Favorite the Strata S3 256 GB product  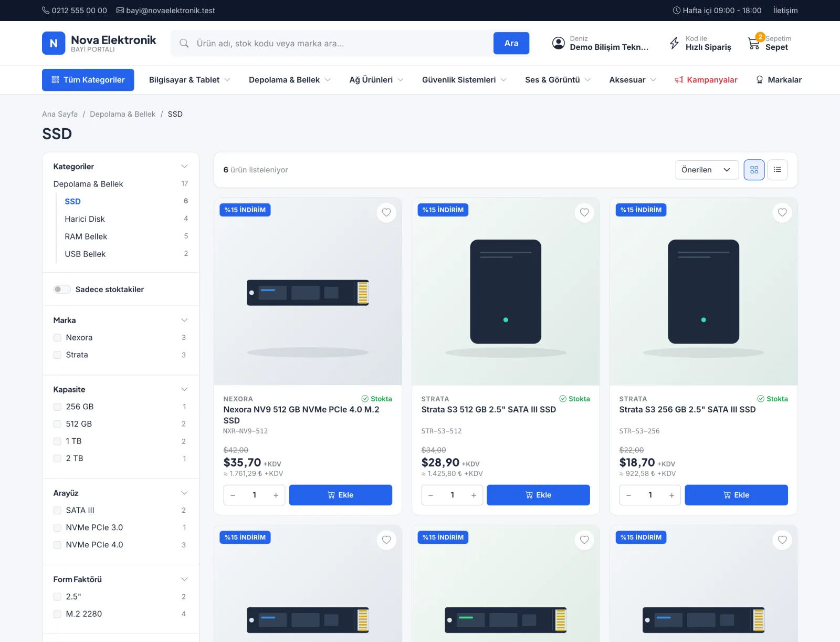click(x=782, y=212)
